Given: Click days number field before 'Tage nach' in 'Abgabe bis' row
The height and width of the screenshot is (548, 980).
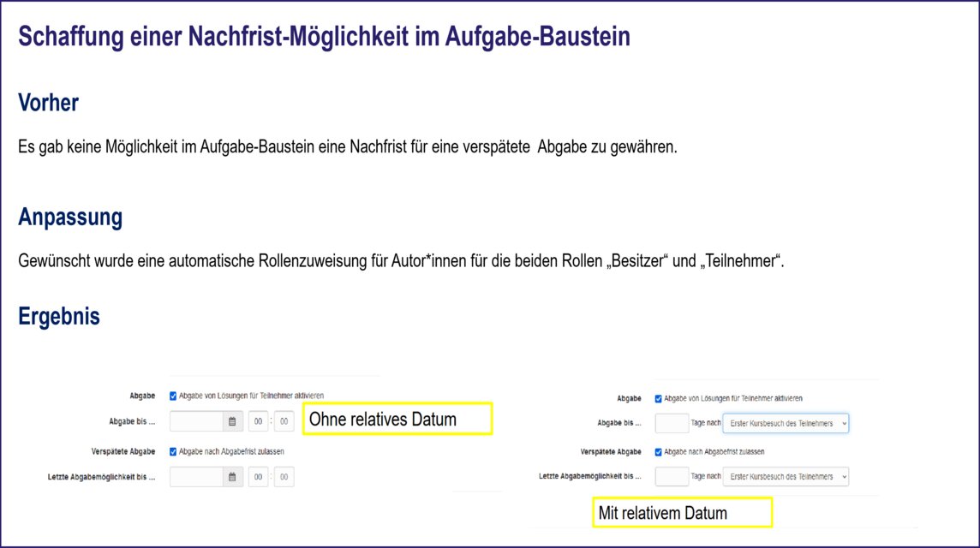Looking at the screenshot, I should tap(672, 423).
